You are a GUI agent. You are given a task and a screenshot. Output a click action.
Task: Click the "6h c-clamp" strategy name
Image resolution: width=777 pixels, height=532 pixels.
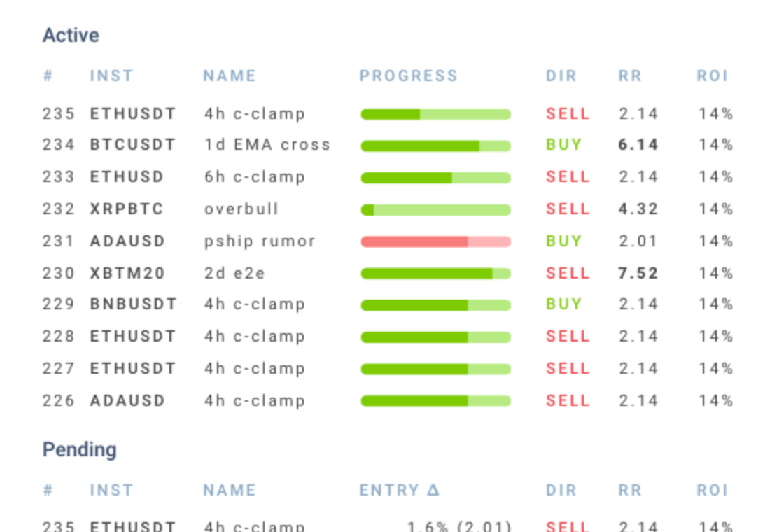tap(255, 177)
